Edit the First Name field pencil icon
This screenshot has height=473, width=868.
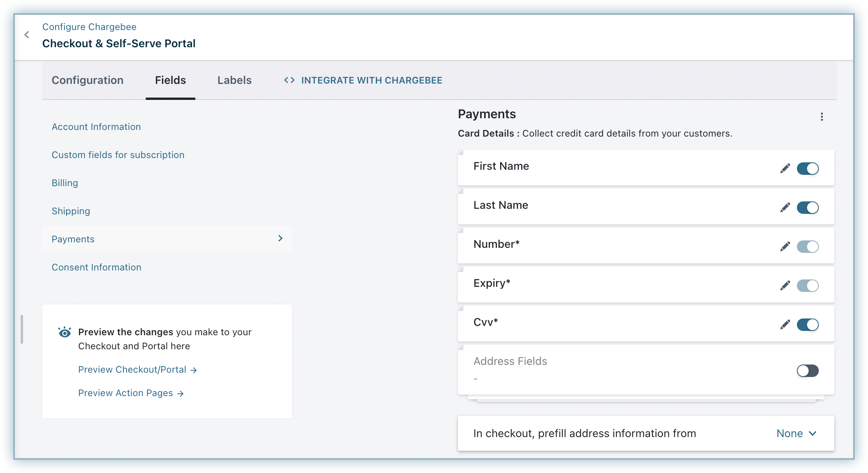click(x=785, y=169)
